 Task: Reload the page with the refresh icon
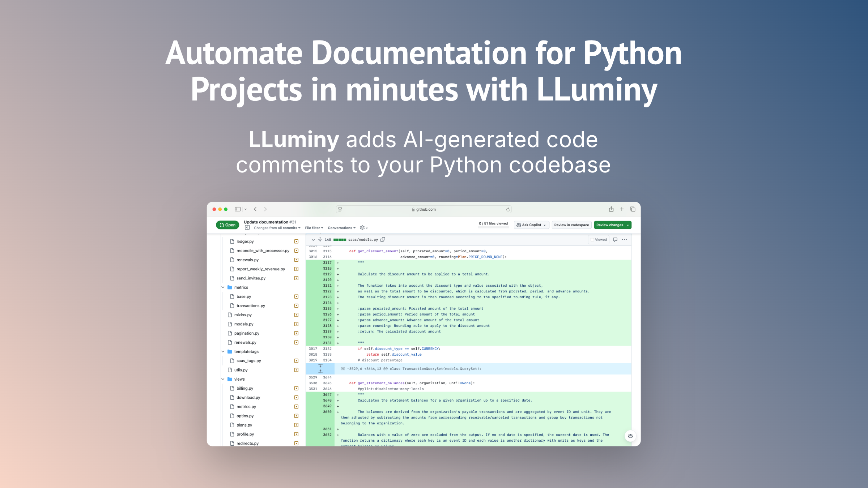(x=508, y=209)
